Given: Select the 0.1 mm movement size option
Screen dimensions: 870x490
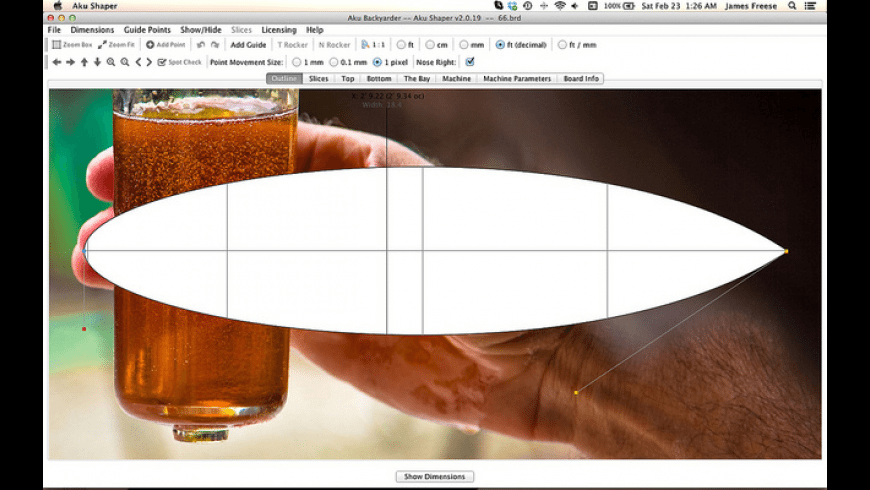Looking at the screenshot, I should tap(334, 62).
